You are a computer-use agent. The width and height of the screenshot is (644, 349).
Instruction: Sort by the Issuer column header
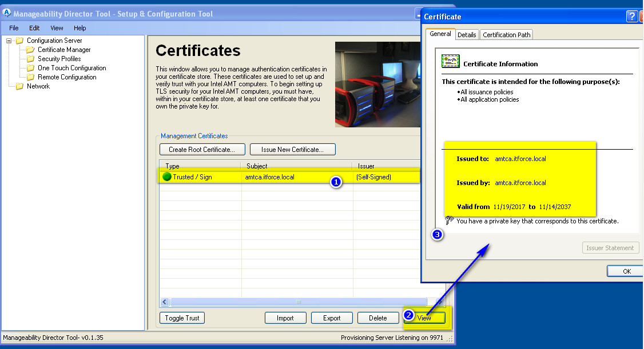point(386,166)
